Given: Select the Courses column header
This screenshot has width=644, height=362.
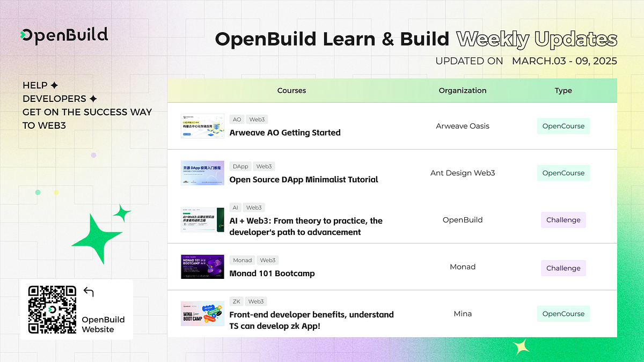Looking at the screenshot, I should (x=291, y=90).
